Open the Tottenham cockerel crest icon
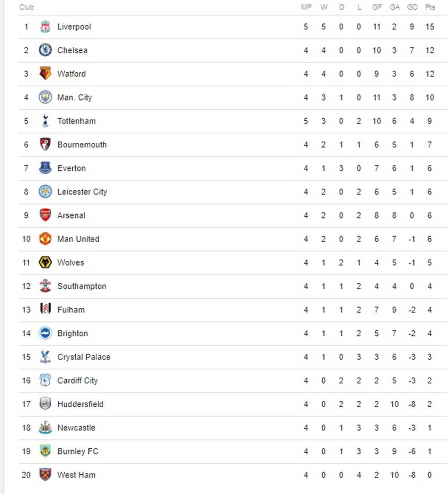This screenshot has width=448, height=494. point(45,121)
